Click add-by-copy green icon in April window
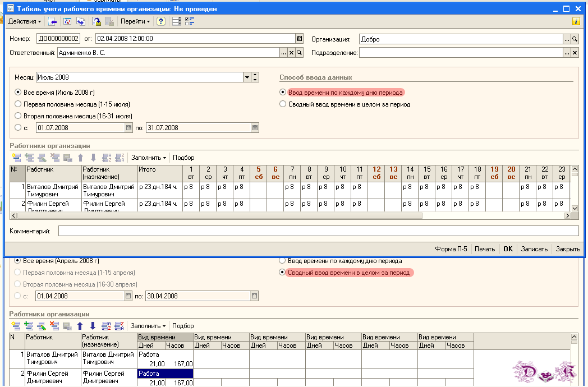 [29, 326]
